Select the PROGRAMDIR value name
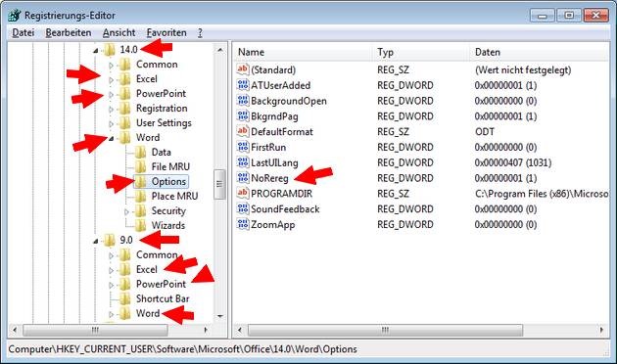The height and width of the screenshot is (364, 617). tap(281, 194)
